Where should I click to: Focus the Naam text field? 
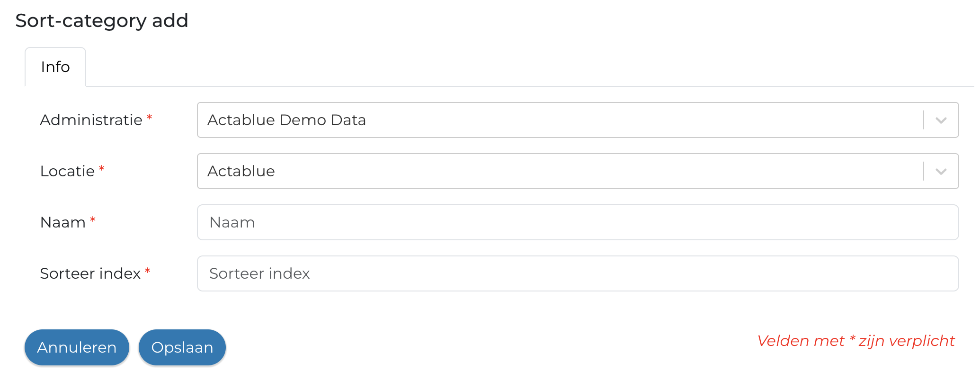coord(578,222)
